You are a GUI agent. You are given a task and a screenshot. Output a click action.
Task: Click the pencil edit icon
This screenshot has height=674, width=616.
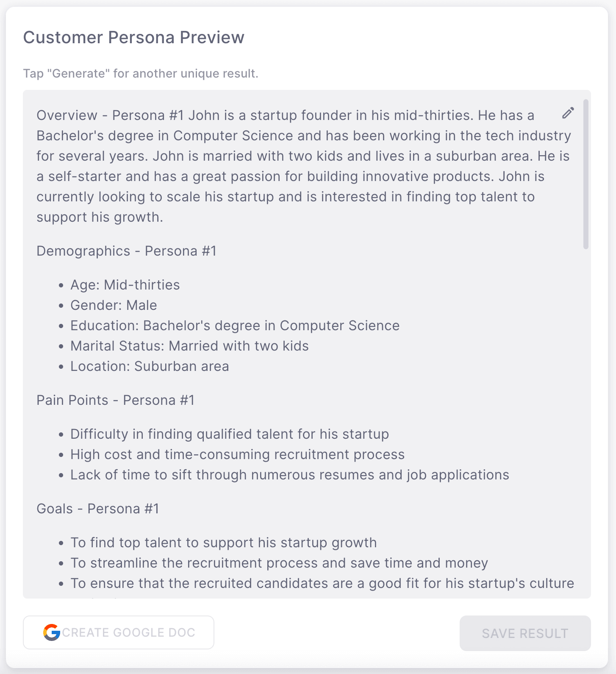click(568, 113)
